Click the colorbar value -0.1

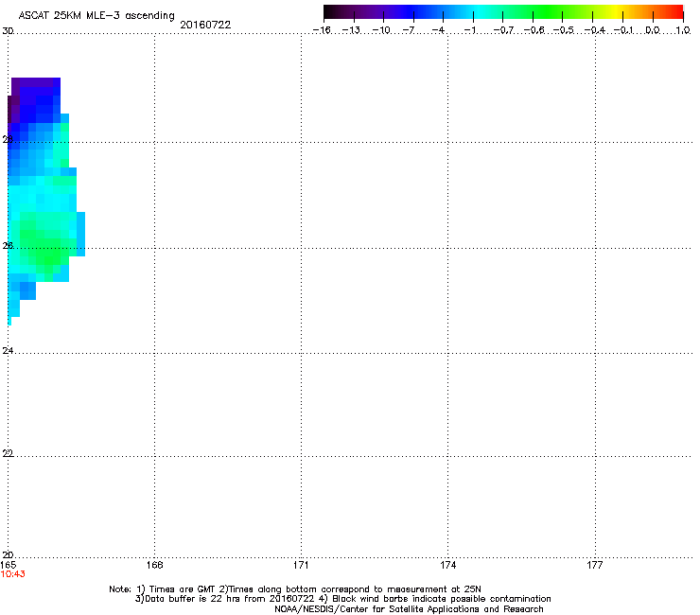tap(623, 30)
